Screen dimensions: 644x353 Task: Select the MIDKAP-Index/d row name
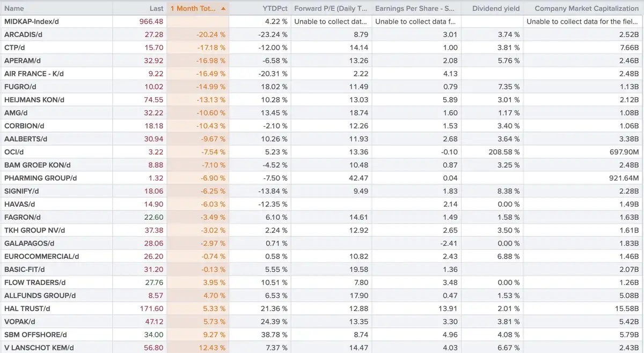tap(31, 21)
